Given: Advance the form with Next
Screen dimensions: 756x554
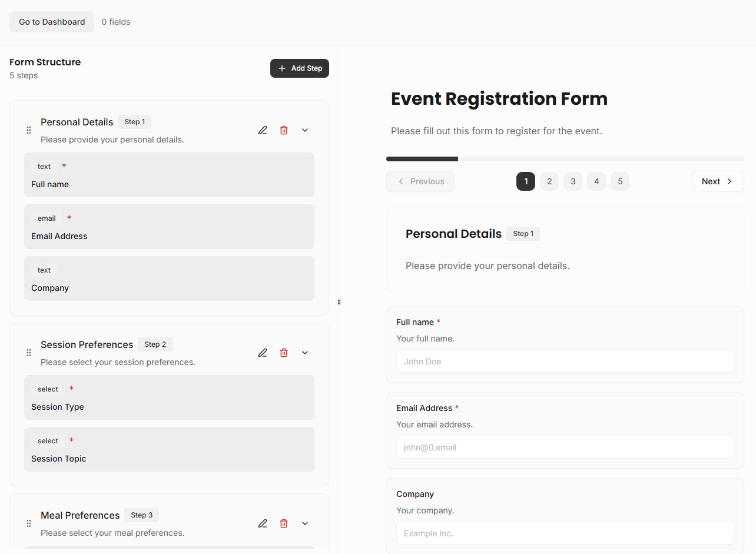Looking at the screenshot, I should click(717, 181).
